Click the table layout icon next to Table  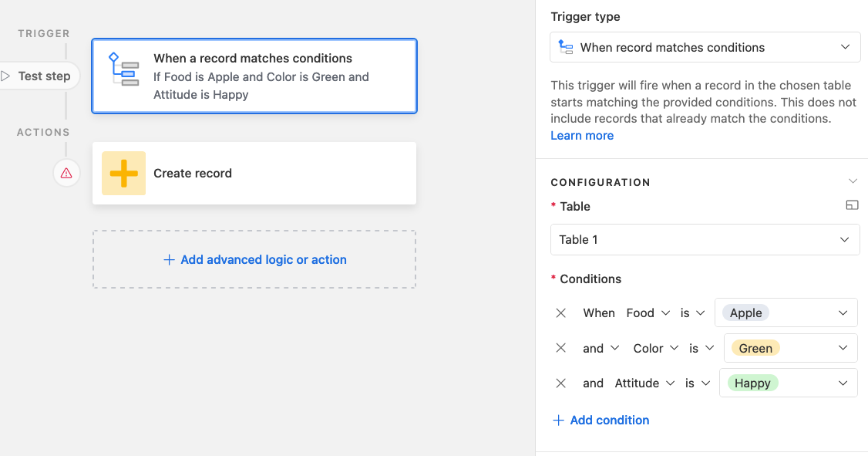click(x=852, y=205)
